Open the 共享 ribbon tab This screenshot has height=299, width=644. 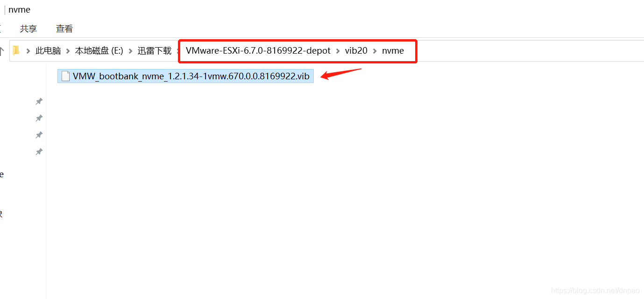[x=28, y=28]
